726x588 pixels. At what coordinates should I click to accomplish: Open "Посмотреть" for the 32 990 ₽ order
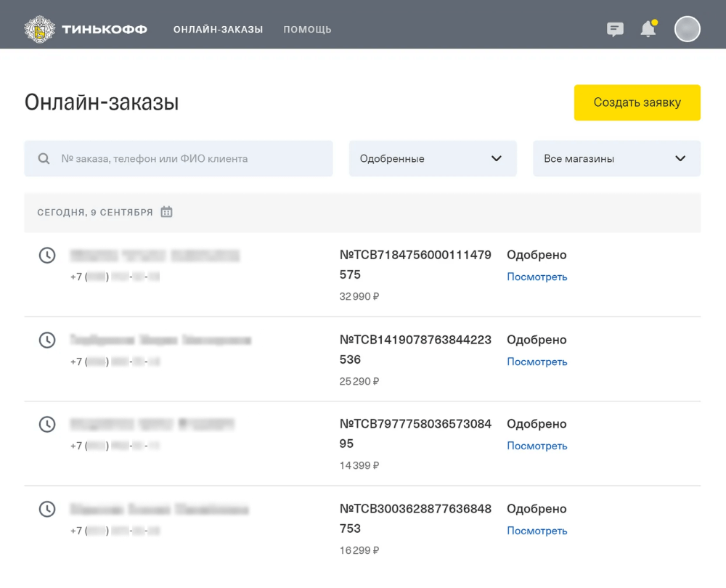(537, 277)
